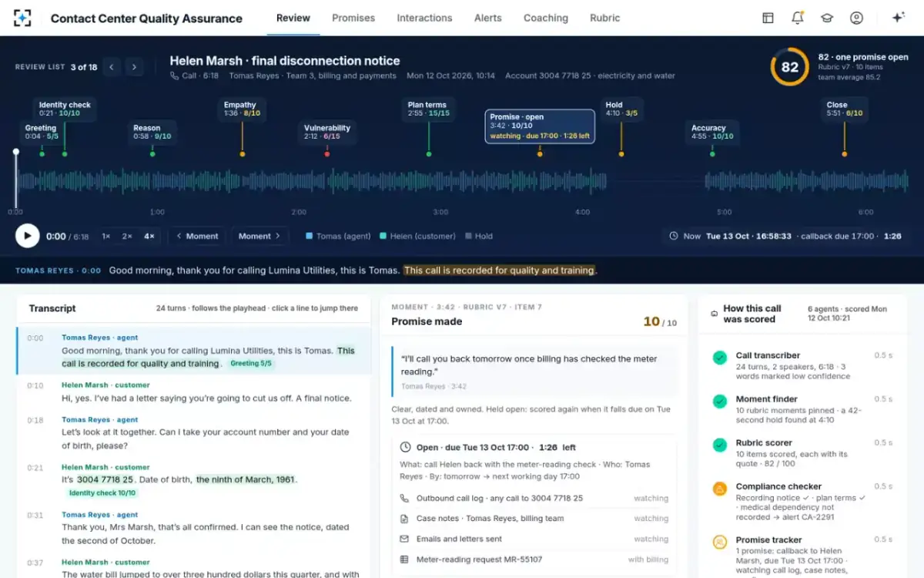
Task: Click the Identity check 10/10 transcript tag
Action: (102, 492)
